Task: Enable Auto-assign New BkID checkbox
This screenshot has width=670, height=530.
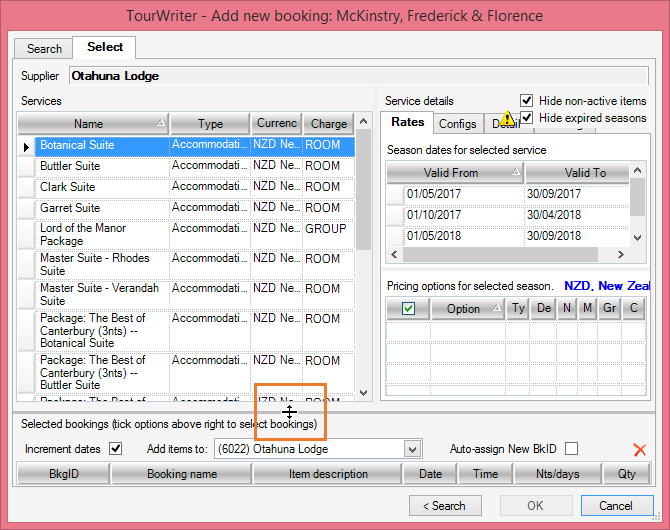Action: coord(572,449)
